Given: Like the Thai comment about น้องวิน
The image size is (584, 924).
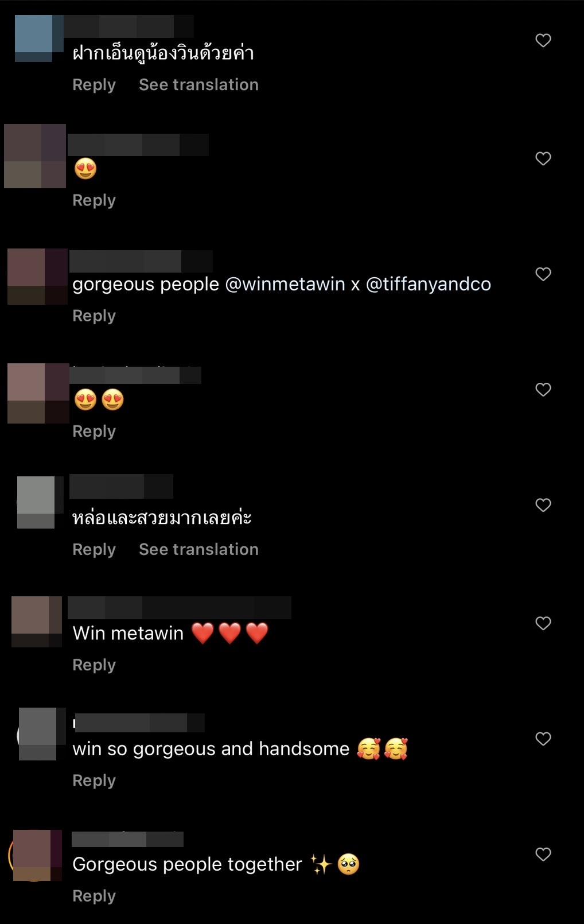Looking at the screenshot, I should [543, 40].
